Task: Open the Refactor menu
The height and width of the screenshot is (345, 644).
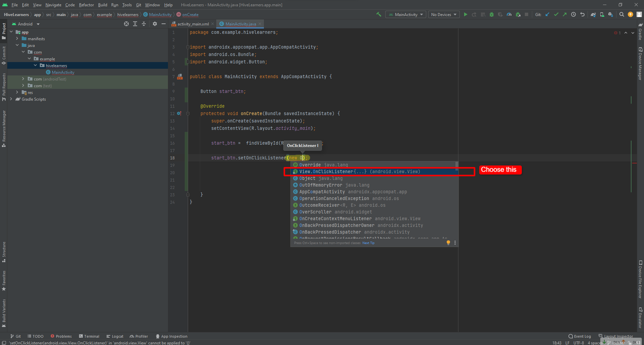Action: [86, 5]
